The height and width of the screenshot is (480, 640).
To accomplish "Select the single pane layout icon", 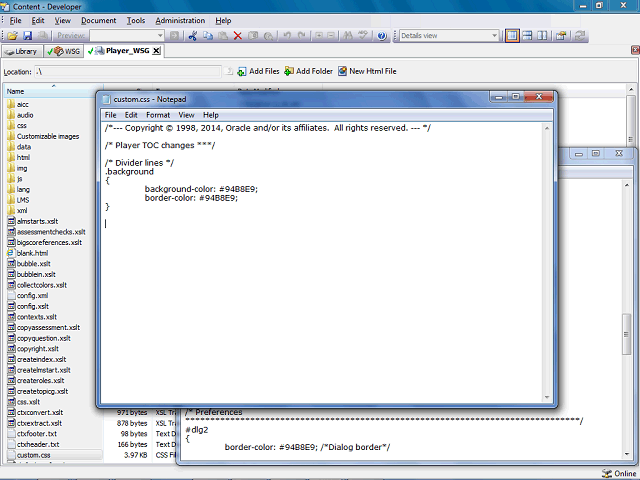I will pyautogui.click(x=512, y=36).
